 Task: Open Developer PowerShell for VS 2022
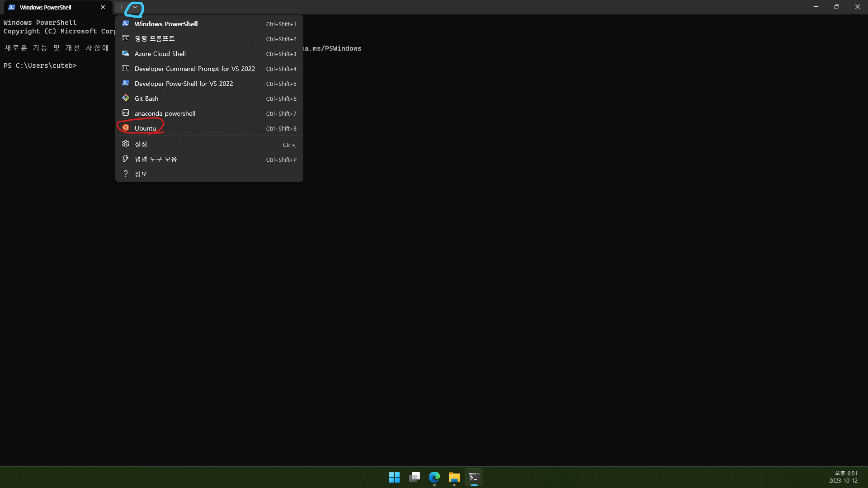pos(209,84)
